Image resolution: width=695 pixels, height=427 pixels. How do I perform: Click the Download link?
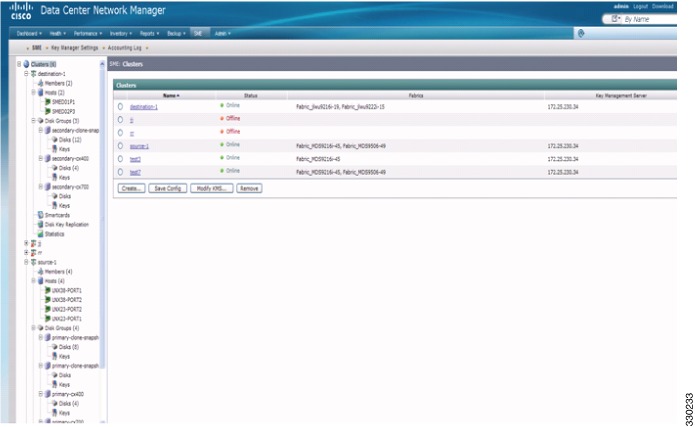[x=663, y=6]
